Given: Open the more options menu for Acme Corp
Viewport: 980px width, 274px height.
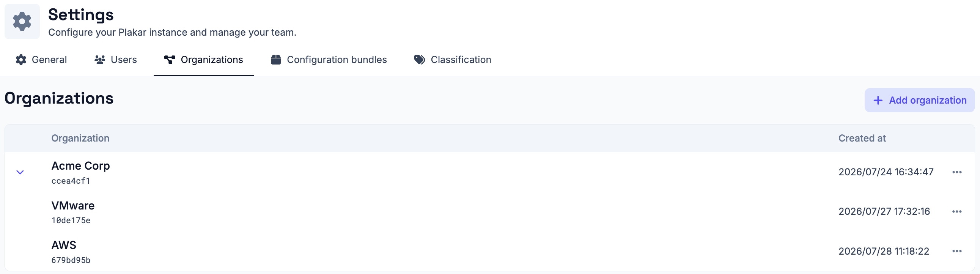Looking at the screenshot, I should coord(957,172).
